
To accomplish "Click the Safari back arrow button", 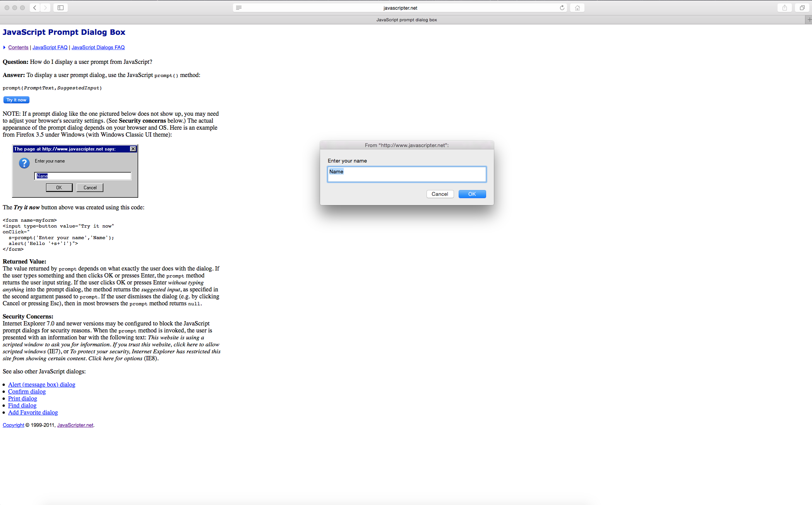I will (35, 8).
